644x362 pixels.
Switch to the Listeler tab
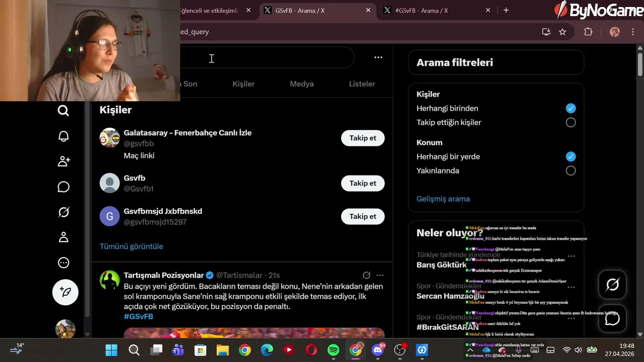click(x=362, y=84)
